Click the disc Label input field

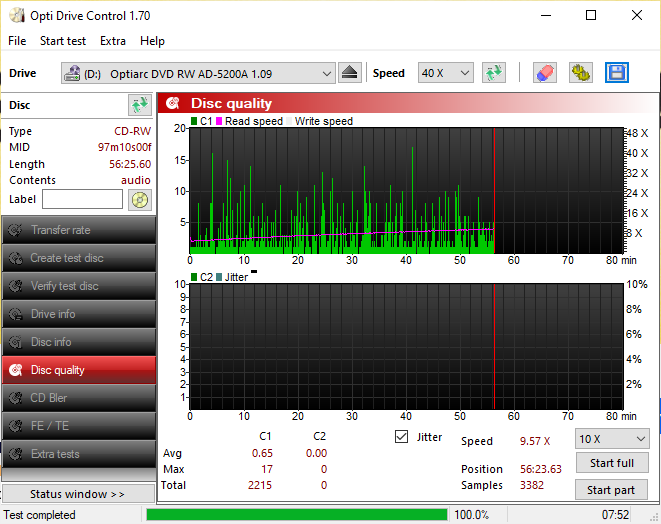[x=83, y=199]
